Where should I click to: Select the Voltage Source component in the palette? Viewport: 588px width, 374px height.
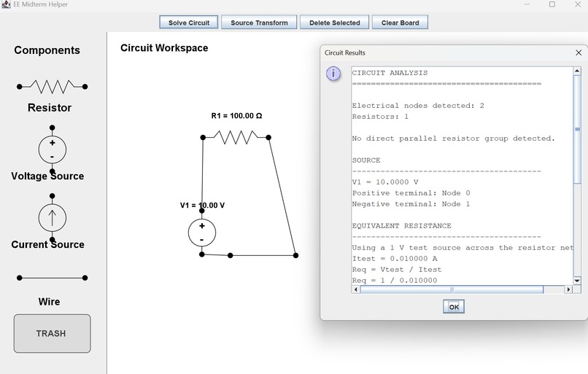pos(52,149)
